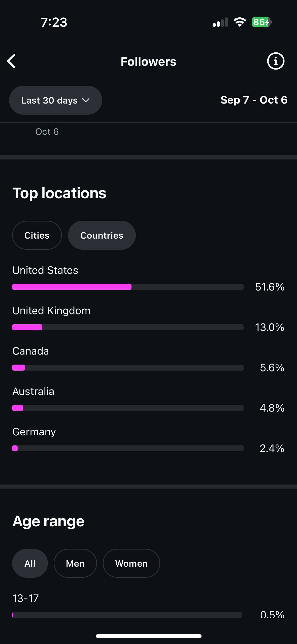This screenshot has width=297, height=644.
Task: Filter age range by Men
Action: click(75, 563)
